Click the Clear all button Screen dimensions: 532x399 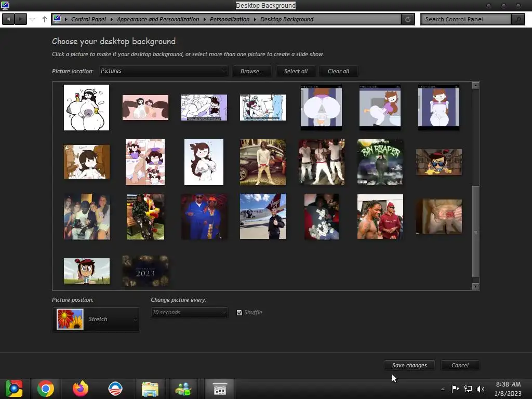tap(339, 71)
